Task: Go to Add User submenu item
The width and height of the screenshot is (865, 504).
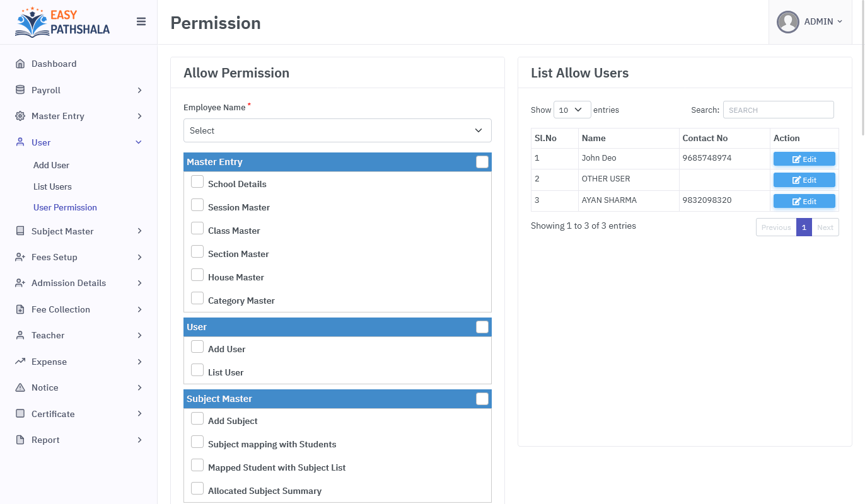Action: point(51,165)
